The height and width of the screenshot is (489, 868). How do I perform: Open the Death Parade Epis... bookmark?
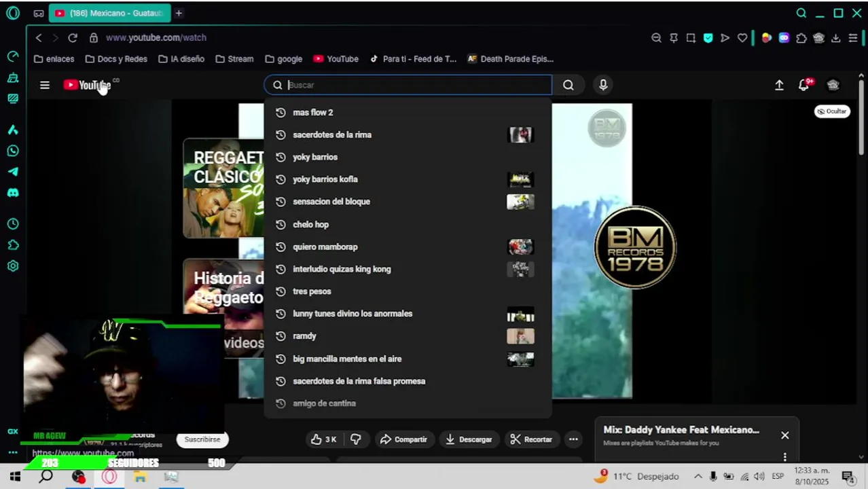[511, 59]
